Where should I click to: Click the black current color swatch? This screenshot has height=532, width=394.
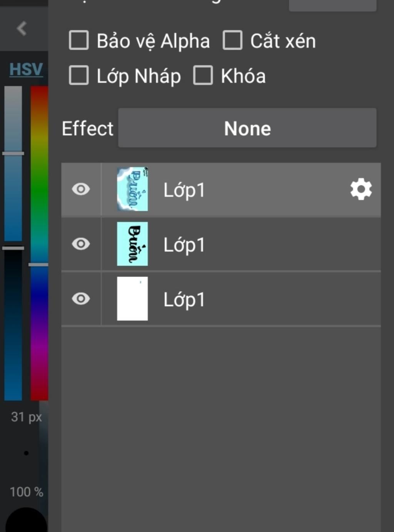[26, 522]
